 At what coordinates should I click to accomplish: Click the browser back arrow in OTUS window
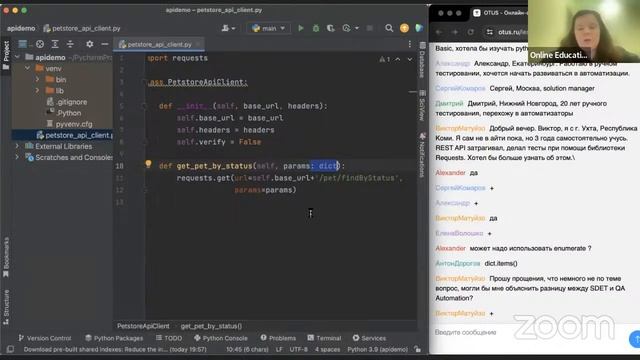click(439, 31)
